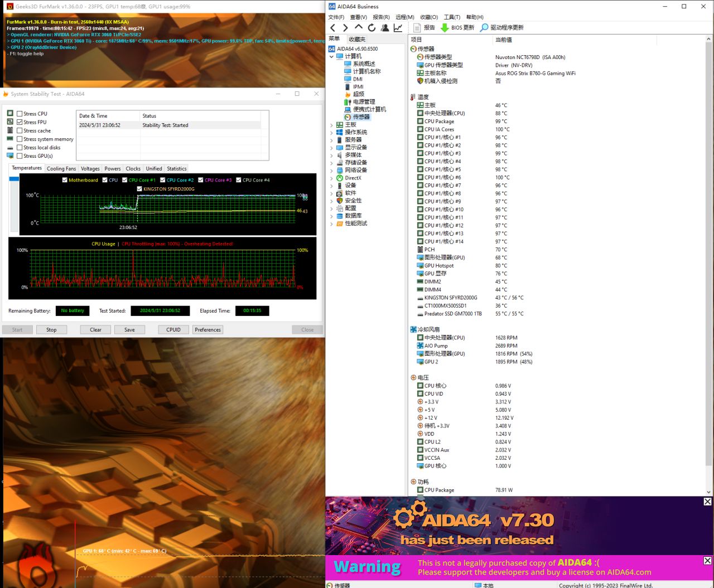Viewport: 714px width, 588px height.
Task: Expand the 服务器 tree node
Action: (331, 140)
